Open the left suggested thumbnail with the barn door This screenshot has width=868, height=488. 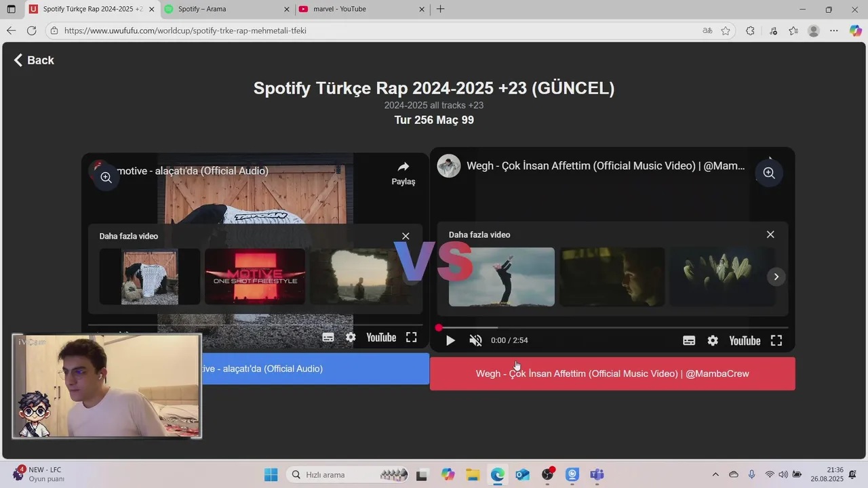(x=150, y=277)
